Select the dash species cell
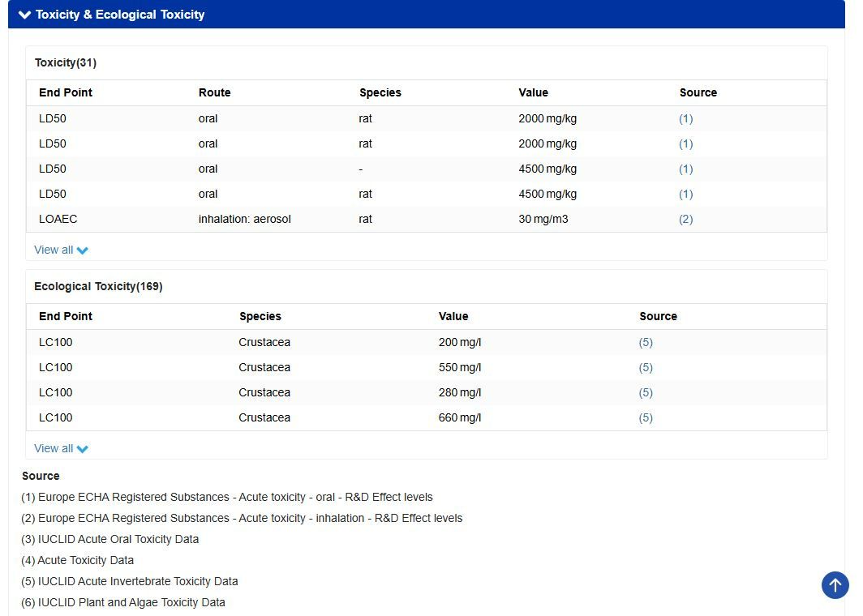 (x=360, y=169)
